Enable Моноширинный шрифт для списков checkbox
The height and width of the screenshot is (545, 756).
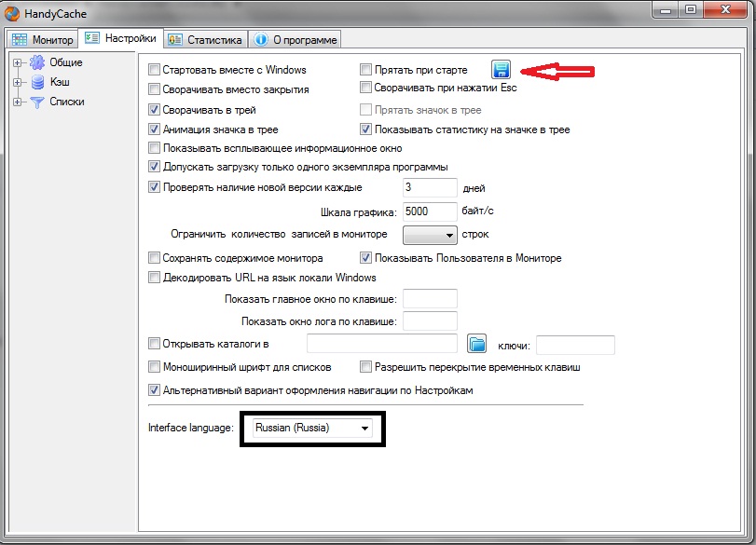154,367
